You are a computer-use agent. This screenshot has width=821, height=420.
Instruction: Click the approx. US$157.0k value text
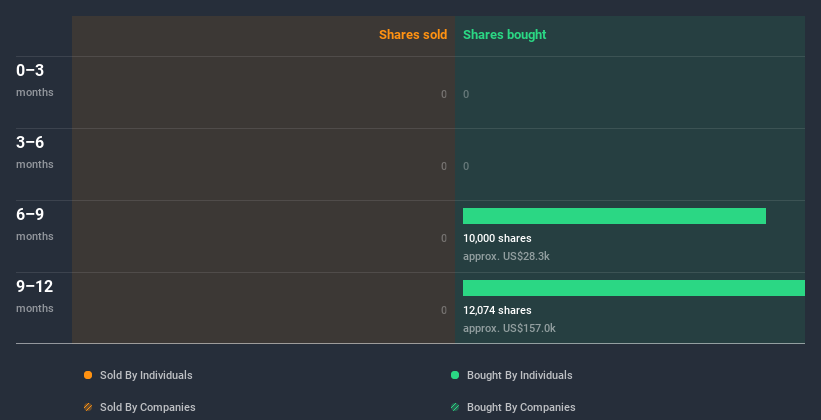509,328
